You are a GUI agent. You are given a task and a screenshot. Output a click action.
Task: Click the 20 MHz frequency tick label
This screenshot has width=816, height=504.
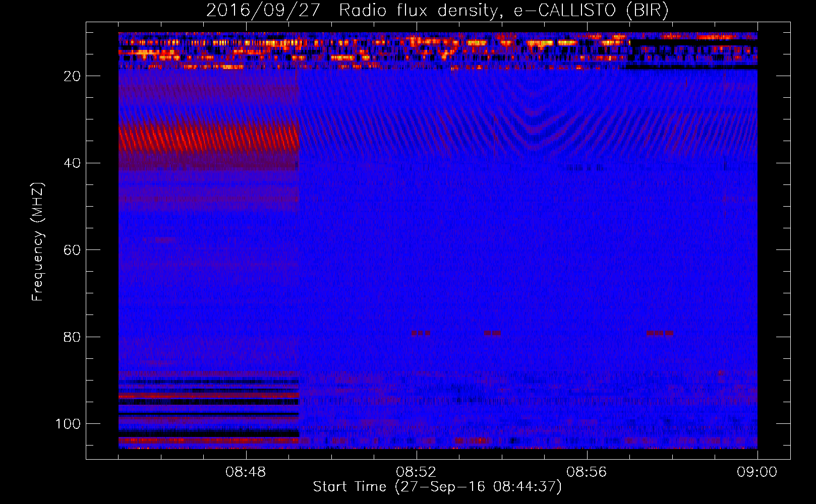(x=72, y=76)
